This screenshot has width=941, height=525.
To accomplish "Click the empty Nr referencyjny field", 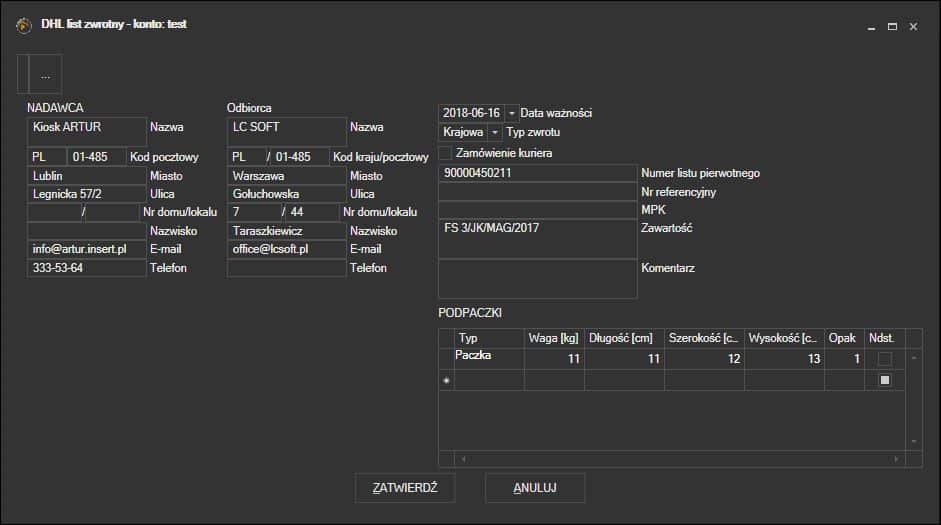I will (538, 192).
